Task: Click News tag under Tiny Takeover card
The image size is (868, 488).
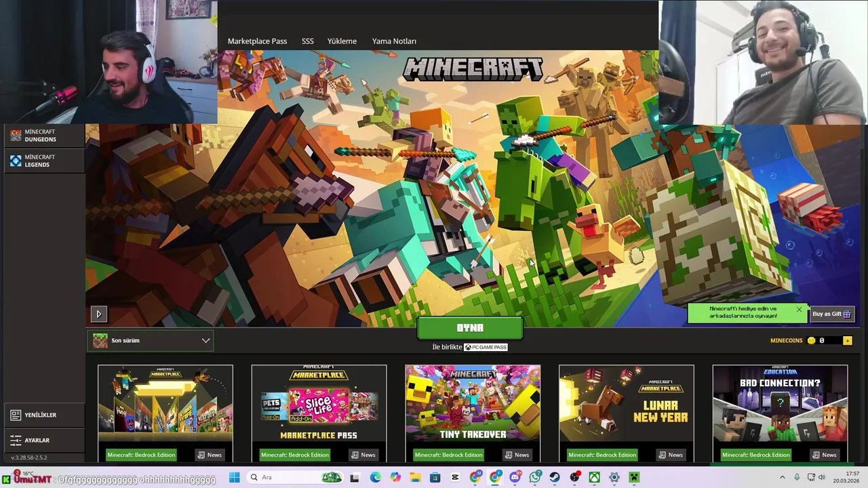Action: pyautogui.click(x=517, y=455)
